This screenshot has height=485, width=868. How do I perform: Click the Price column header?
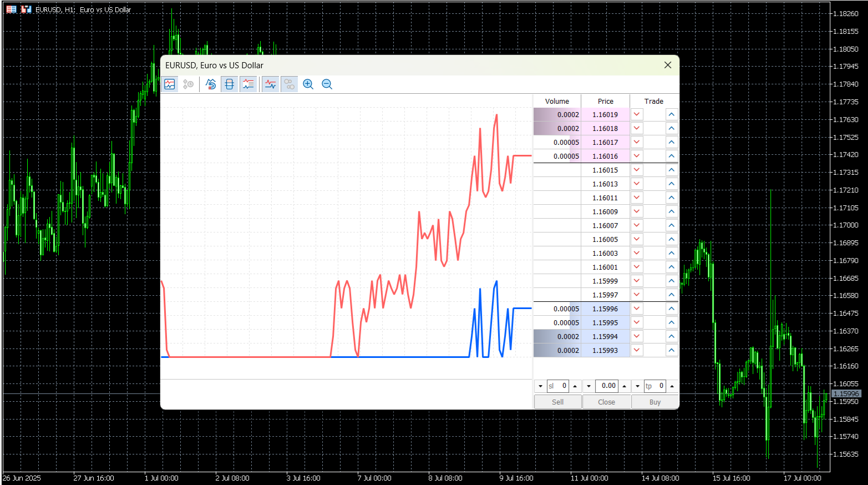tap(605, 101)
